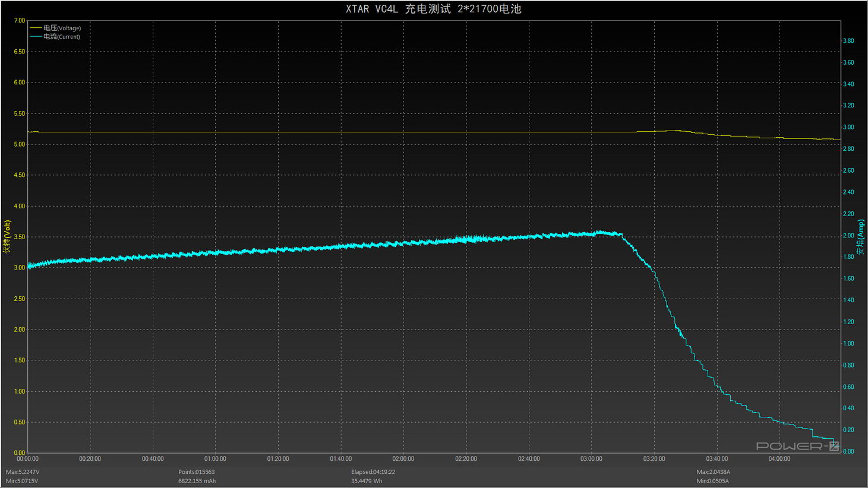This screenshot has width=868, height=488.
Task: Click the 0.20 current axis tick label
Action: pos(848,430)
